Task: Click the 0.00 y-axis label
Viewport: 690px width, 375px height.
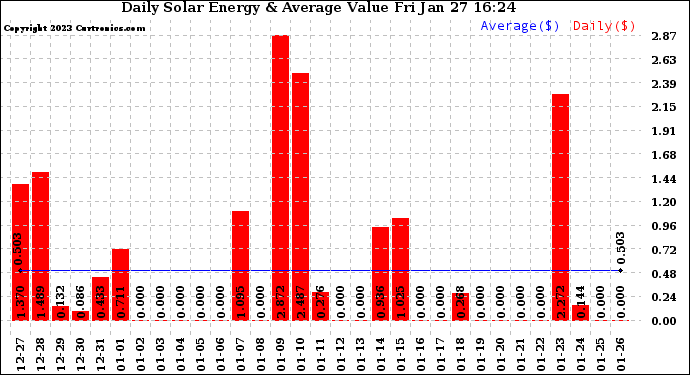Action: click(x=664, y=321)
